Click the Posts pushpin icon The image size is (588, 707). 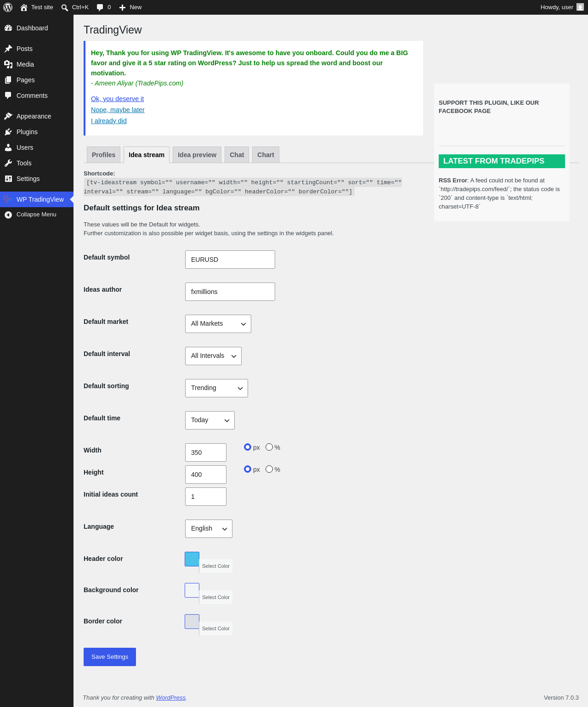tap(8, 49)
